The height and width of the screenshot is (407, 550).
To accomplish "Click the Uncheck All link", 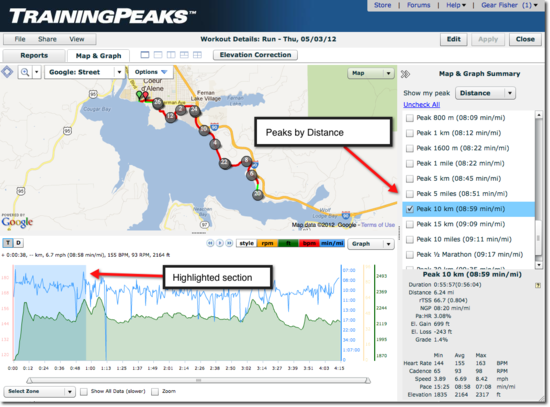I will pos(421,105).
